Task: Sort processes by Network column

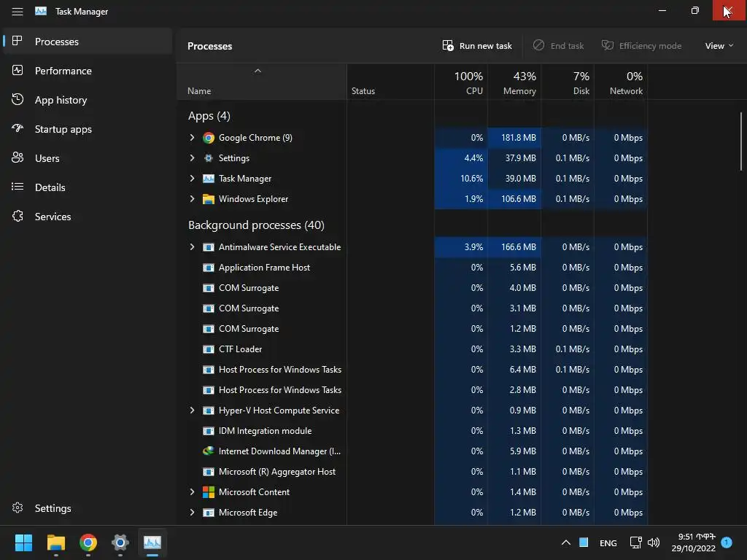Action: click(x=621, y=82)
